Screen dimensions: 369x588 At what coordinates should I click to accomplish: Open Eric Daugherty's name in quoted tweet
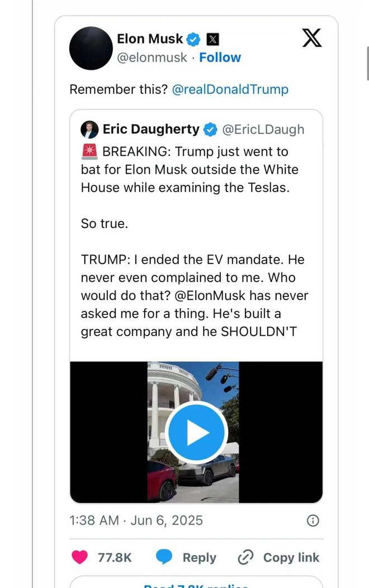[x=151, y=130]
